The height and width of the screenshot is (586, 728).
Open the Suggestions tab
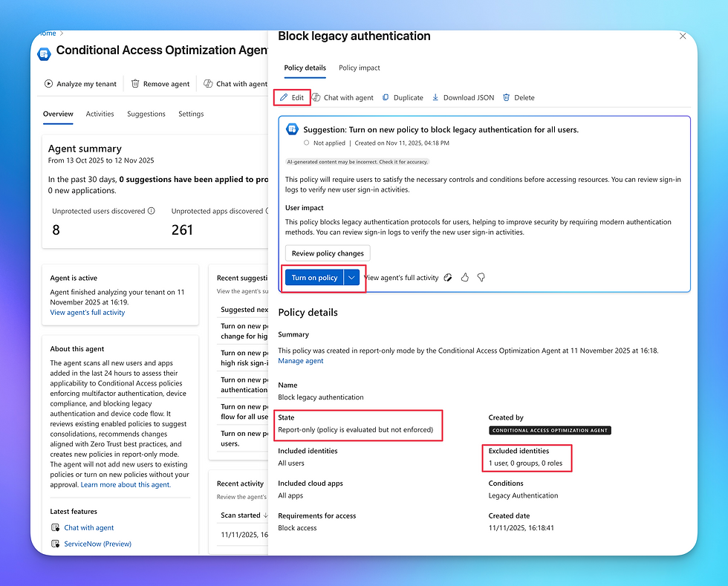click(146, 114)
